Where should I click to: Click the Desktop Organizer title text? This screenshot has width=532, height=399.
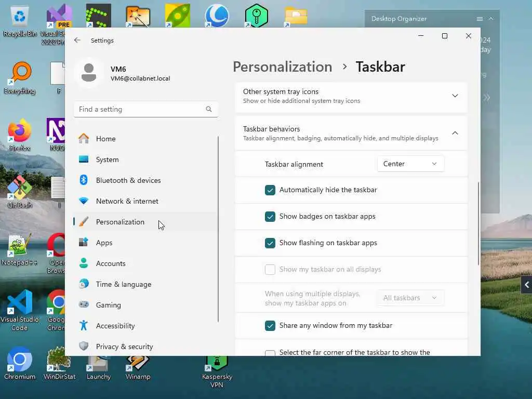click(x=398, y=19)
